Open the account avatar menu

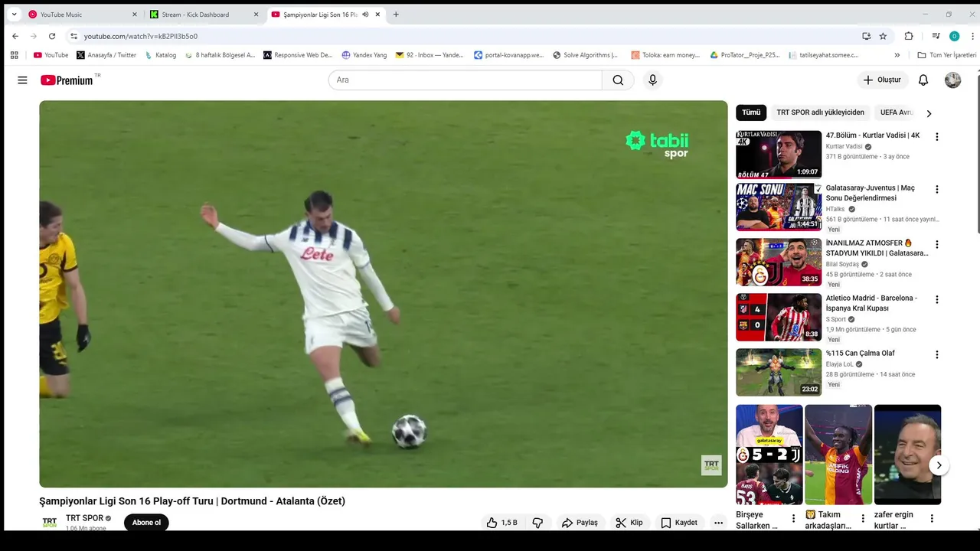tap(952, 80)
